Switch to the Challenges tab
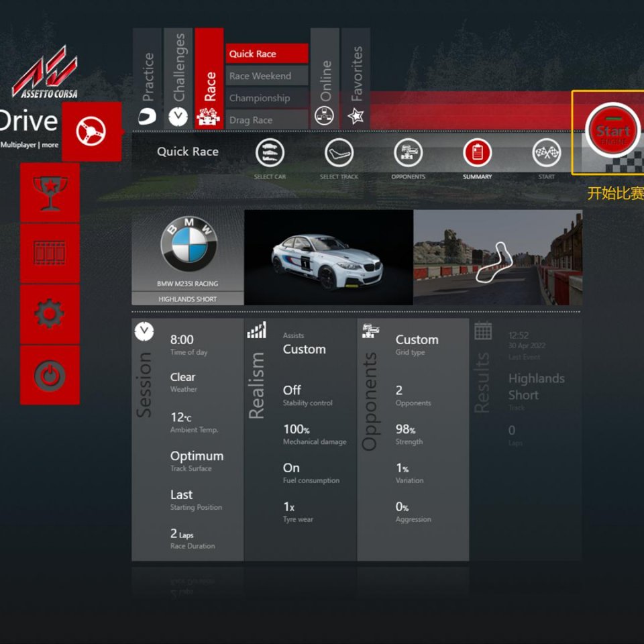The height and width of the screenshot is (644, 644). click(x=178, y=79)
